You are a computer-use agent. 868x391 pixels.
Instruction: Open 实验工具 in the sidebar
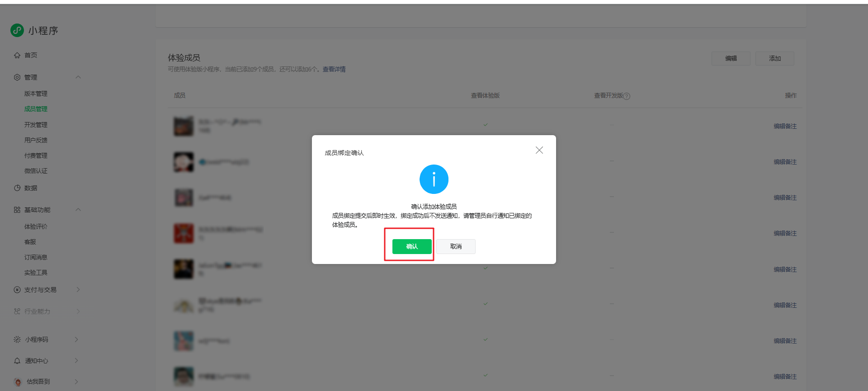[36, 273]
